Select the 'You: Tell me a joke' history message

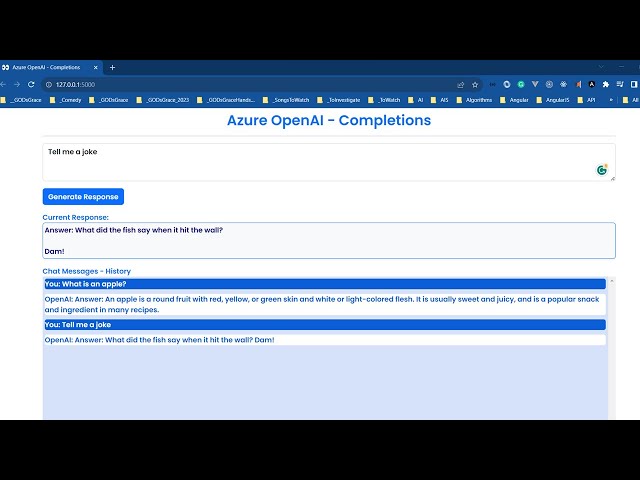click(325, 325)
